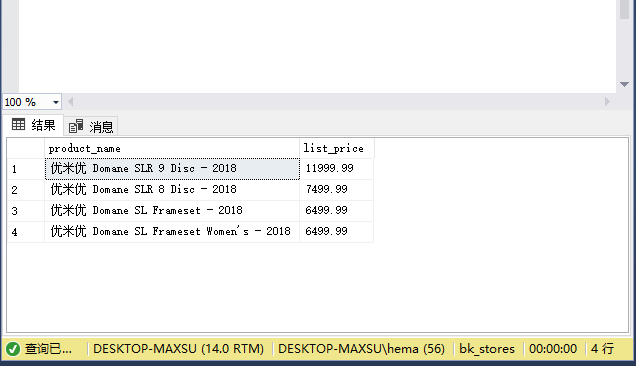Open the 100 % zoom dropdown
This screenshot has width=636, height=366.
click(56, 102)
